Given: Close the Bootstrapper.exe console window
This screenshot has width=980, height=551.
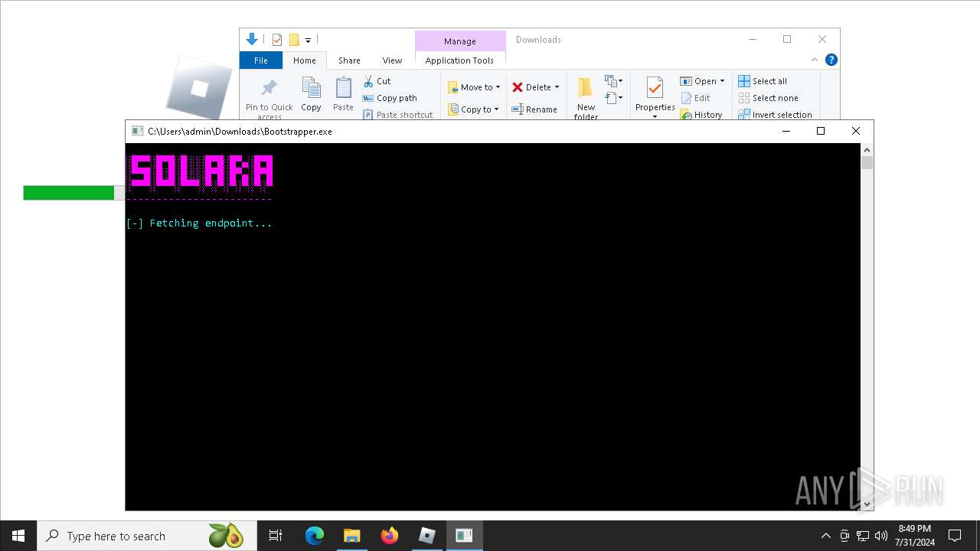Looking at the screenshot, I should [x=856, y=131].
